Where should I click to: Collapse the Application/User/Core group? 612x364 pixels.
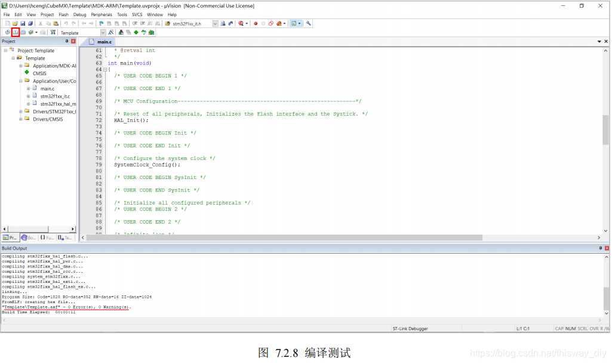pos(21,81)
